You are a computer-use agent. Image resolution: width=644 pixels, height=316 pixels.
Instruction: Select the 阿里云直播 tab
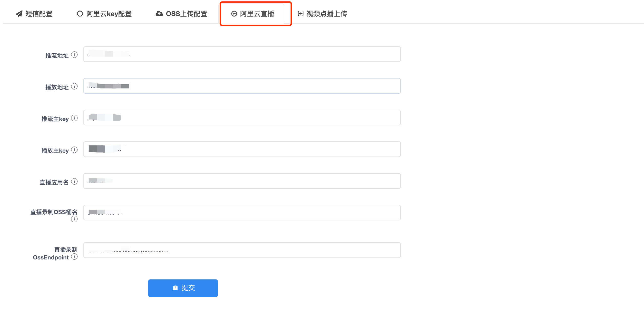(253, 14)
